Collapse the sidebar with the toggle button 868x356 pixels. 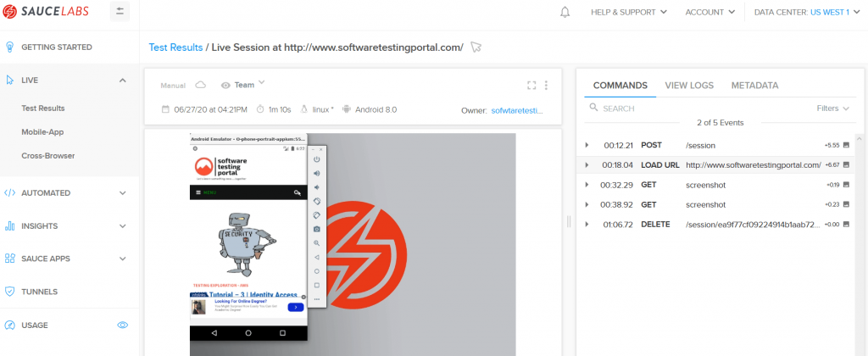click(120, 12)
